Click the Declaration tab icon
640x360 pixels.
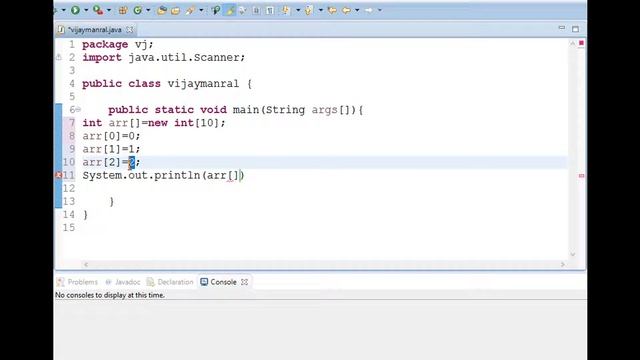[151, 282]
